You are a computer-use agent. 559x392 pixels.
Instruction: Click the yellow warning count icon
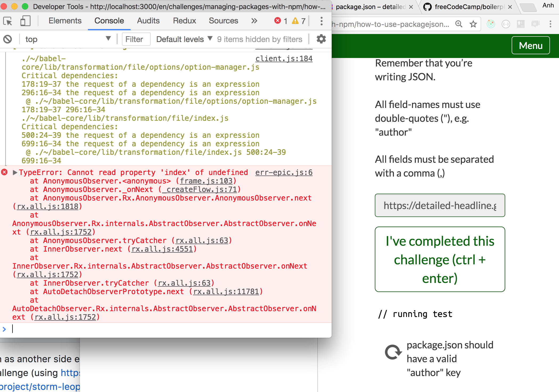pyautogui.click(x=295, y=21)
